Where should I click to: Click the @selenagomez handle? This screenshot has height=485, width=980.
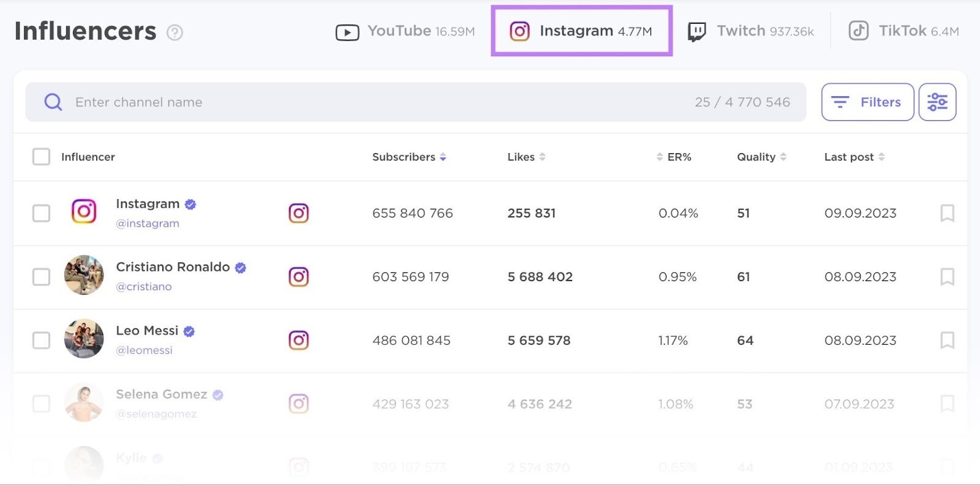(x=156, y=414)
